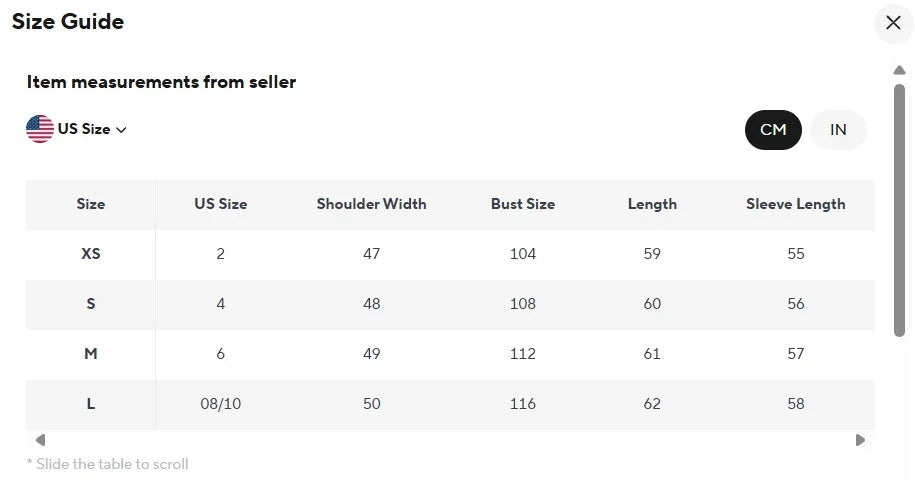
Task: Close the Size Guide dialog
Action: tap(893, 23)
